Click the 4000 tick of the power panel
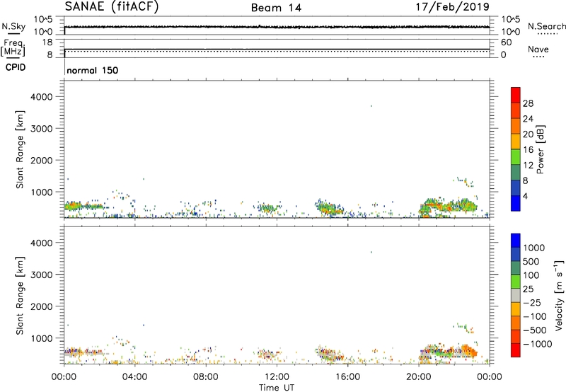The height and width of the screenshot is (392, 566). (x=42, y=97)
